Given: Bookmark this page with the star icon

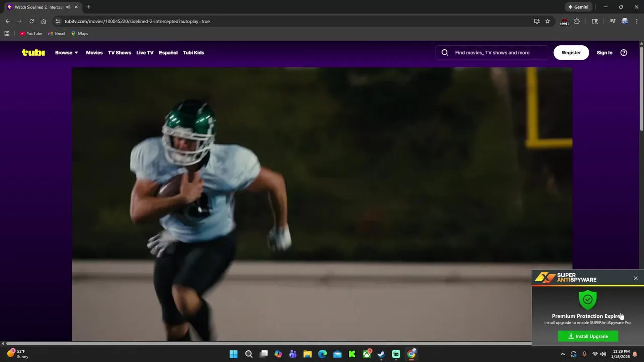Looking at the screenshot, I should (x=547, y=21).
